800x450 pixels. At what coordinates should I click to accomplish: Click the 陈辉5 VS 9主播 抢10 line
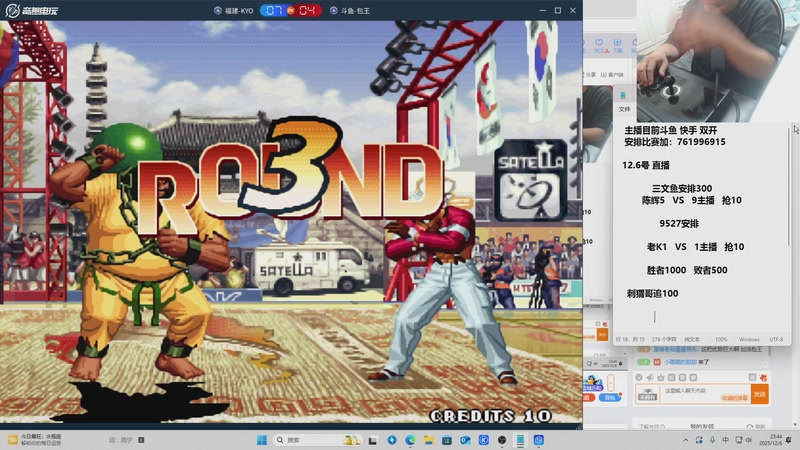click(691, 200)
